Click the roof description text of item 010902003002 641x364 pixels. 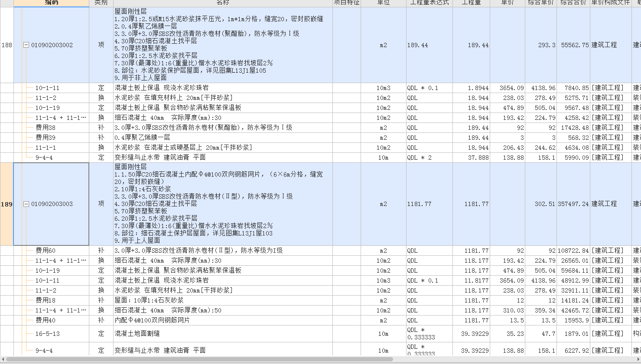[219, 45]
